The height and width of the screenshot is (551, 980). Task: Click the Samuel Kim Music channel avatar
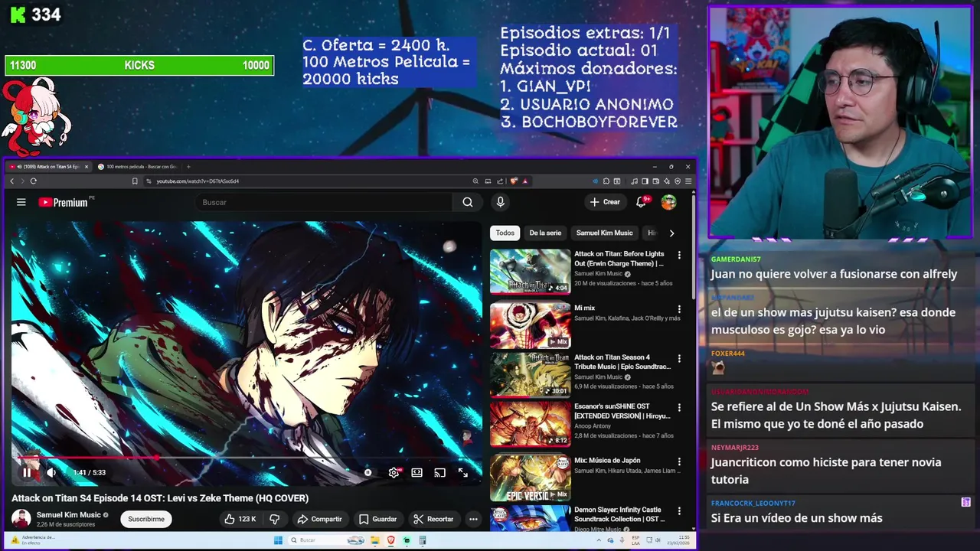point(21,519)
